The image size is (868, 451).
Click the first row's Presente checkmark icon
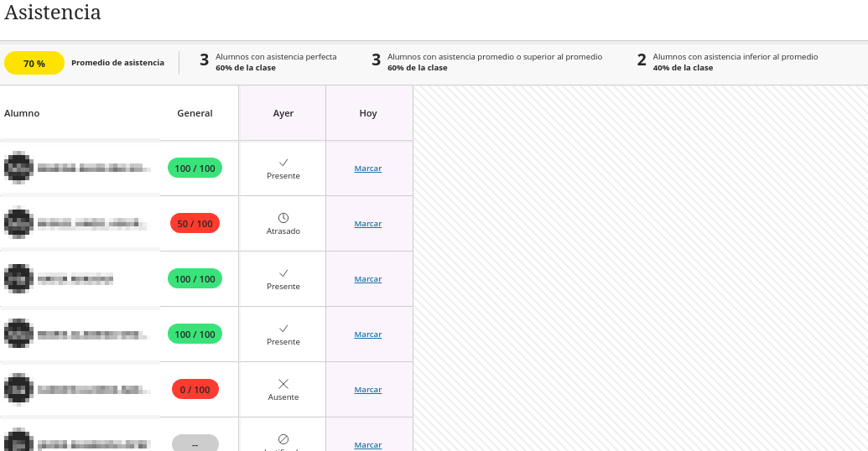coord(283,163)
